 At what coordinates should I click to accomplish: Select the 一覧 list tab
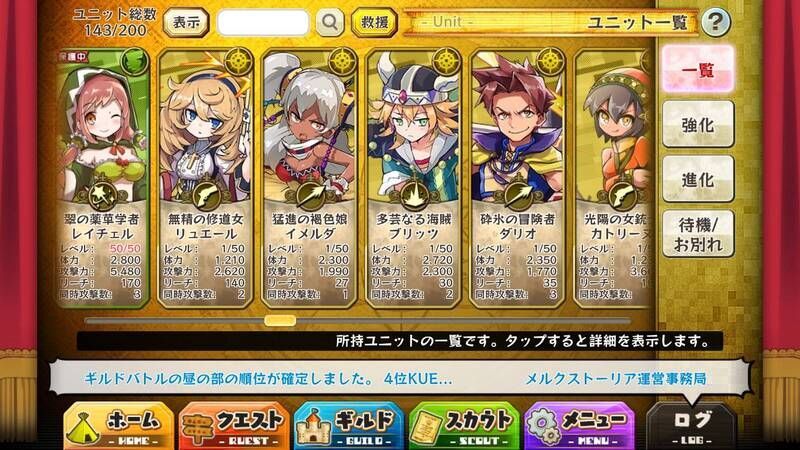tap(697, 69)
